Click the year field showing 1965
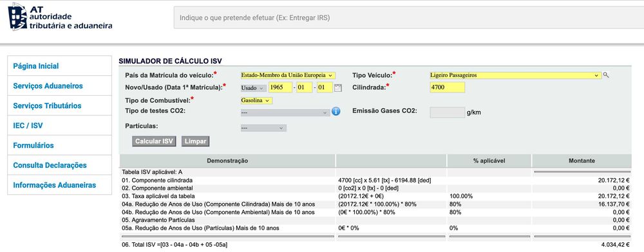Viewport: 644px width, 252px height. point(280,87)
